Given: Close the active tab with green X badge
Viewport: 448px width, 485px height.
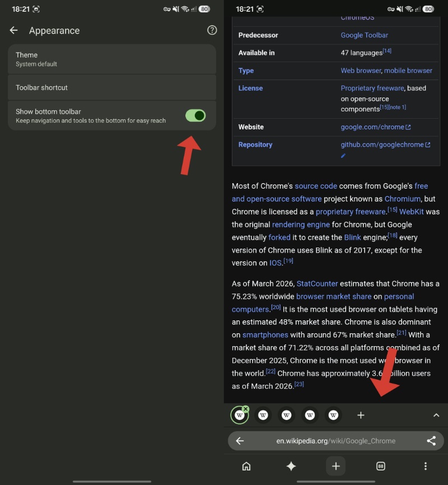Looking at the screenshot, I should click(245, 409).
